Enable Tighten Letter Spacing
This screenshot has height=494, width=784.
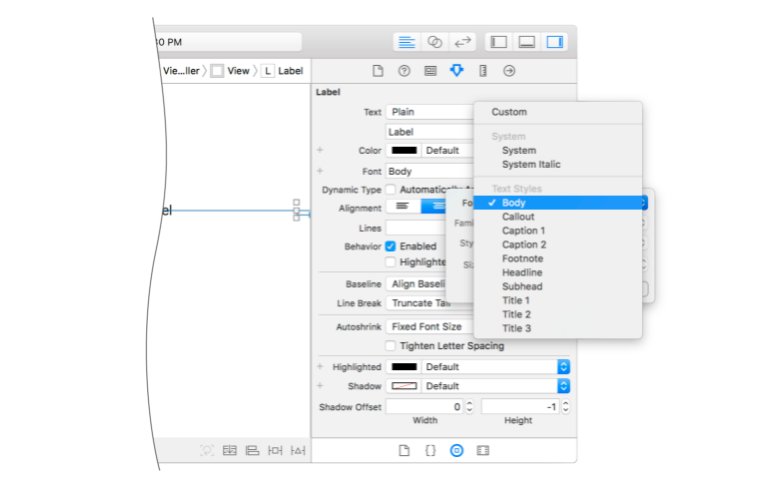tap(391, 346)
